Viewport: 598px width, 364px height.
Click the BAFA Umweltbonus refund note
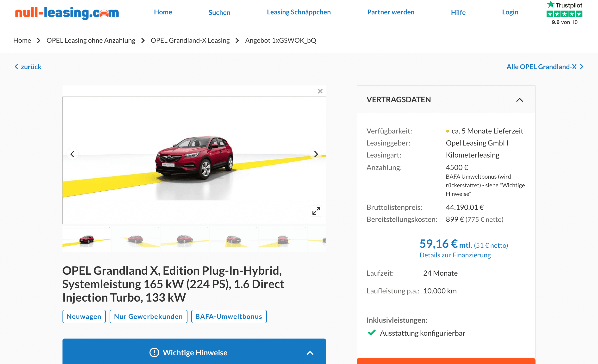click(485, 185)
